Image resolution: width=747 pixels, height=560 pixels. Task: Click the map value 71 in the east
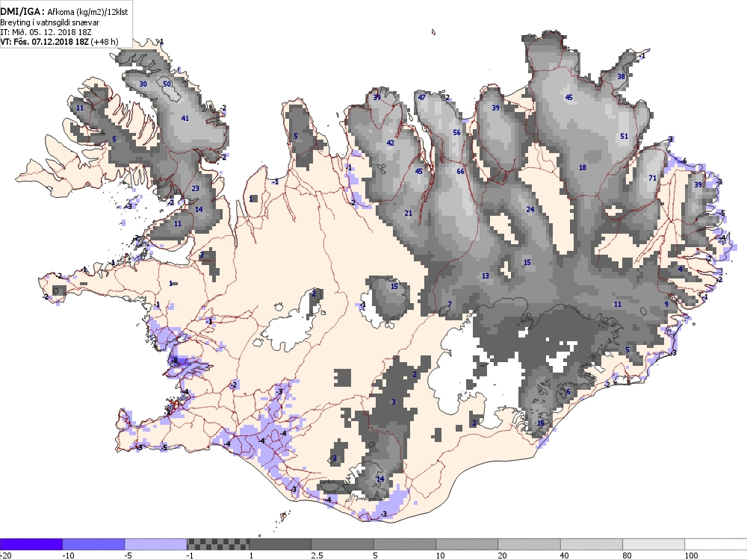point(653,178)
